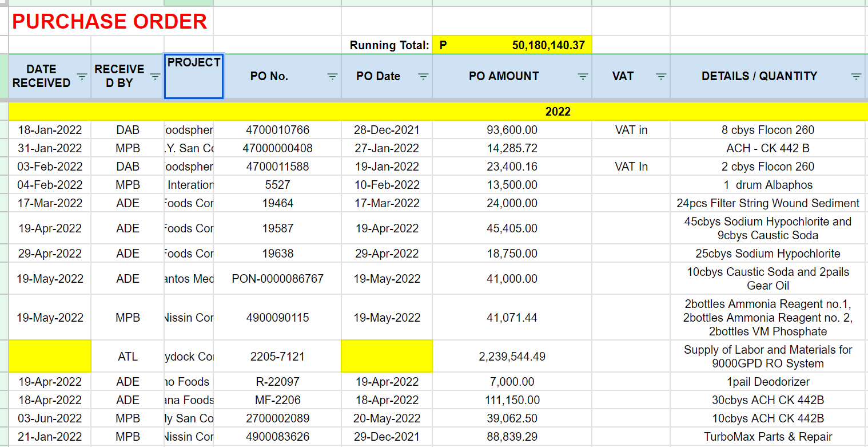This screenshot has height=447, width=868.
Task: Select PO number 19587
Action: (277, 228)
